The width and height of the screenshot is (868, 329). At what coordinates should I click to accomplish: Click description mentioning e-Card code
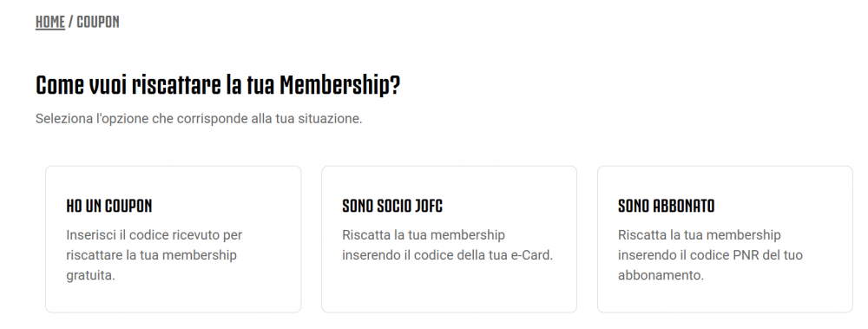click(x=447, y=245)
